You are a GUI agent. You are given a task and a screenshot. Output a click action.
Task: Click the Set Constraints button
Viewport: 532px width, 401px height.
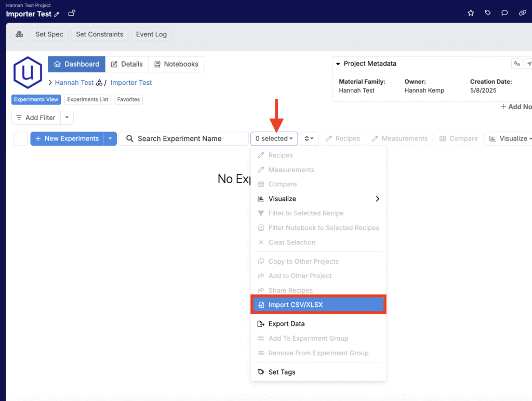click(x=99, y=34)
